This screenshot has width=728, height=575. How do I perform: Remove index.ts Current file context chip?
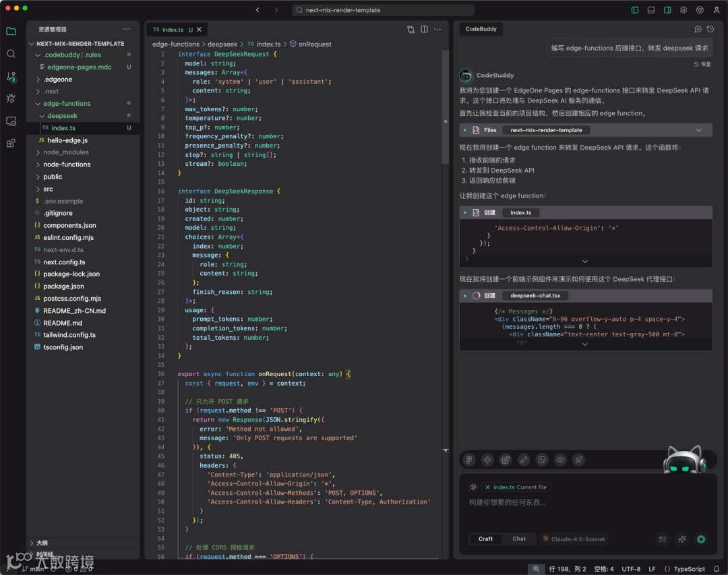(487, 487)
